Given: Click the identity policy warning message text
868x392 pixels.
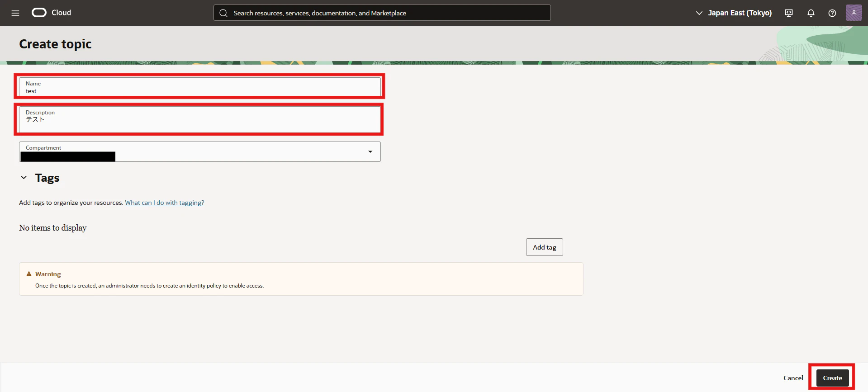Looking at the screenshot, I should tap(150, 286).
